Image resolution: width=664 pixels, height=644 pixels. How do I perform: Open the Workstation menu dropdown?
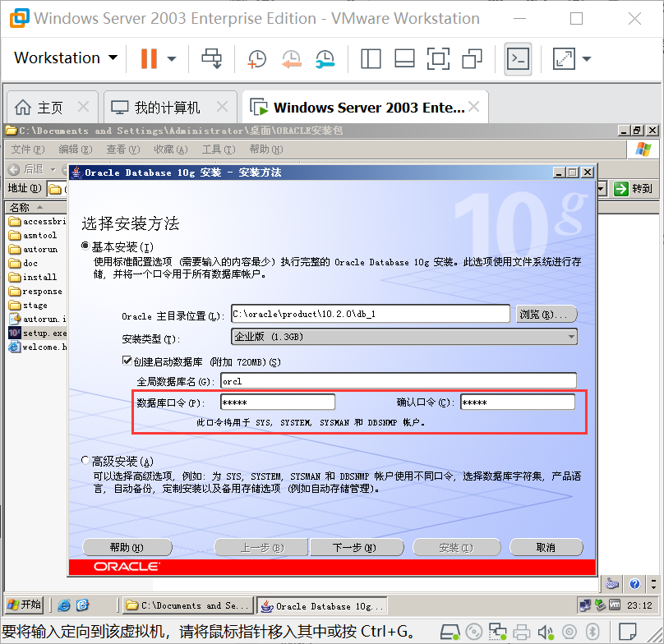(66, 58)
